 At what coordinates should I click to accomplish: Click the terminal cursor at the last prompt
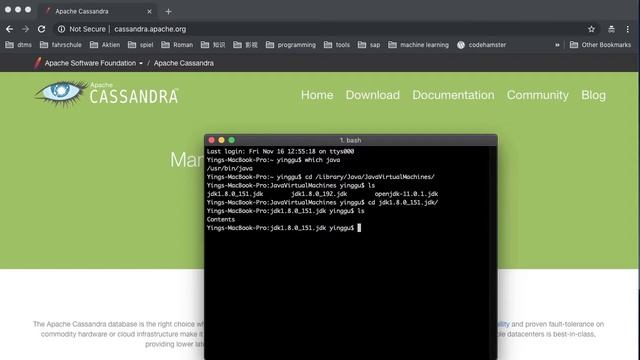(x=359, y=228)
